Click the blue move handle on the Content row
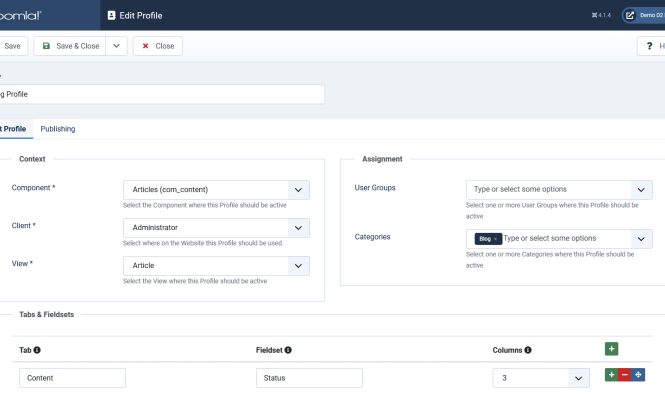 tap(639, 375)
